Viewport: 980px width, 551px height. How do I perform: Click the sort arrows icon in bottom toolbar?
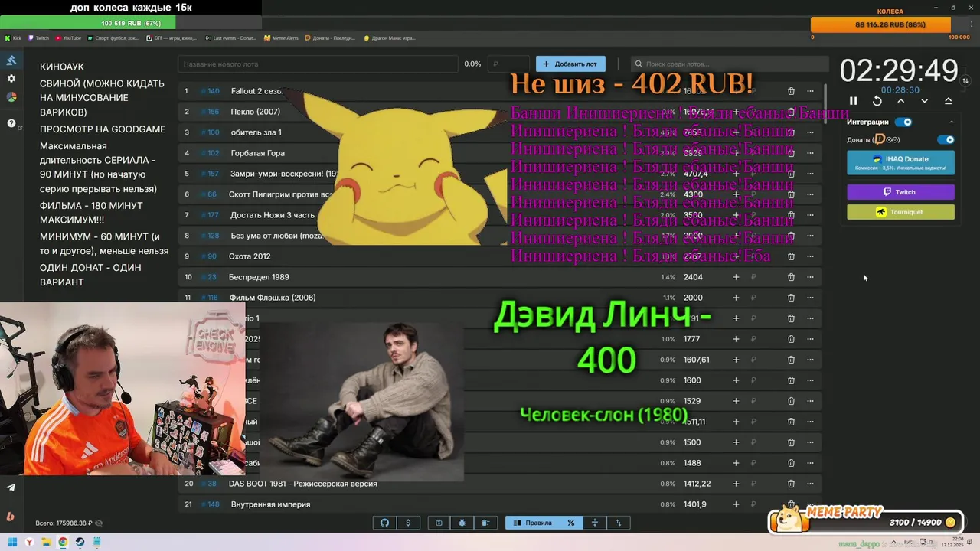click(618, 523)
